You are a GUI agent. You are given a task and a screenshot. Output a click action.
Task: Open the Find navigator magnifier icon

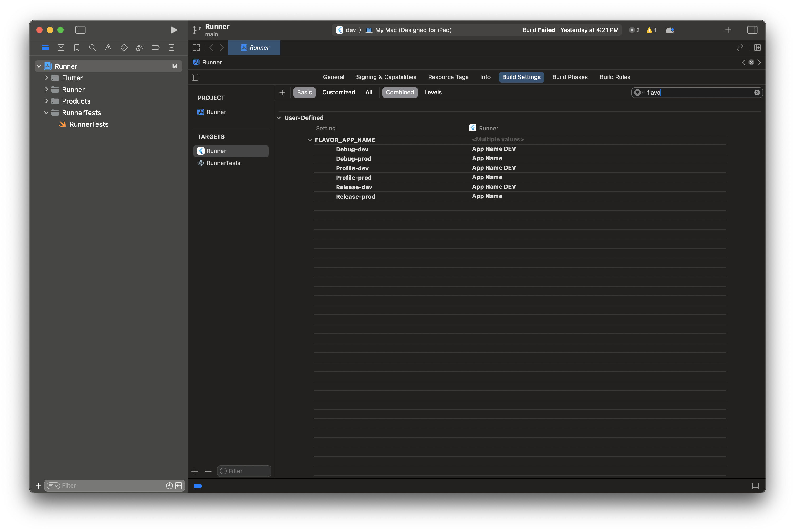click(x=92, y=48)
